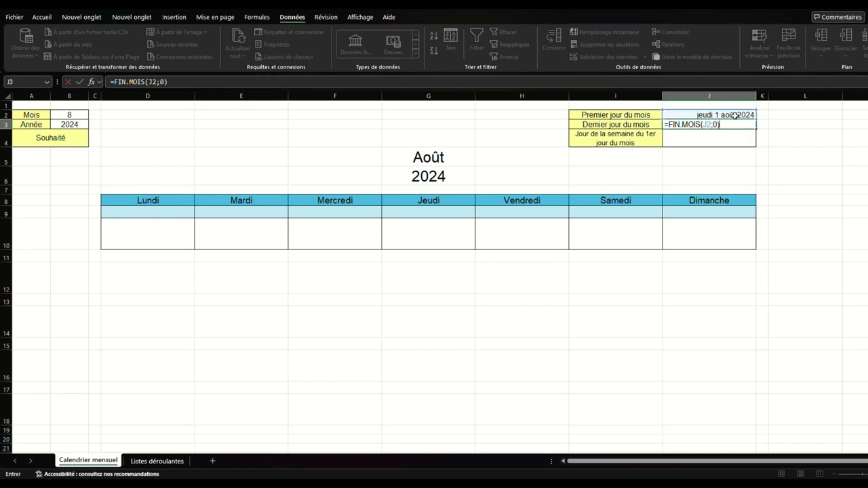Switch to the Affichage tab
Screen dimensions: 868x488
coord(360,17)
